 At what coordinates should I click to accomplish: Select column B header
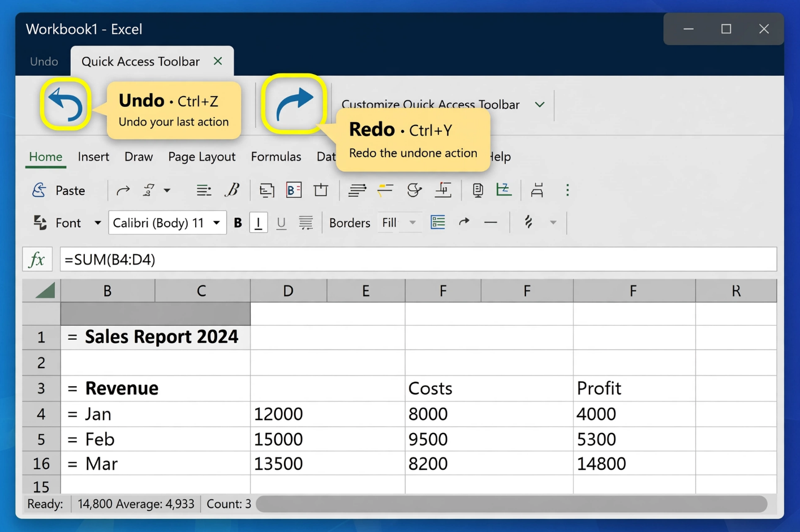[107, 291]
